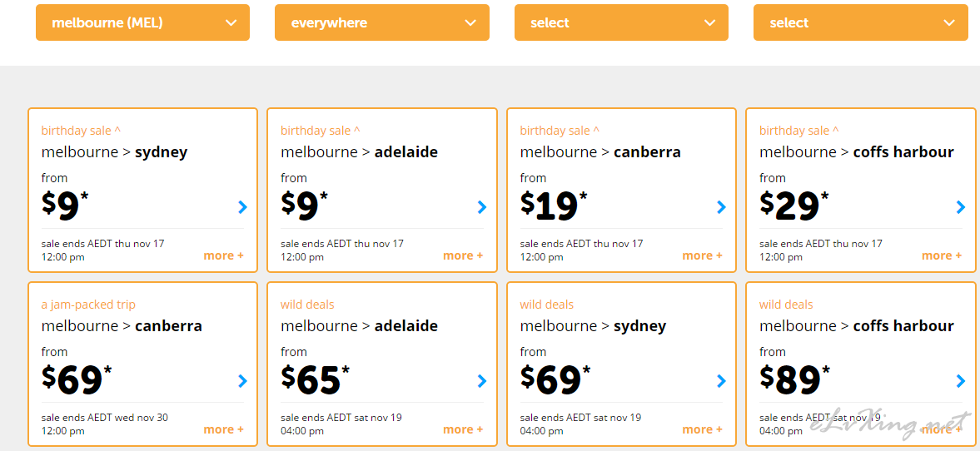Click the blue arrow on wild deals Sydney card
Viewport: 980px width, 451px height.
pos(721,380)
